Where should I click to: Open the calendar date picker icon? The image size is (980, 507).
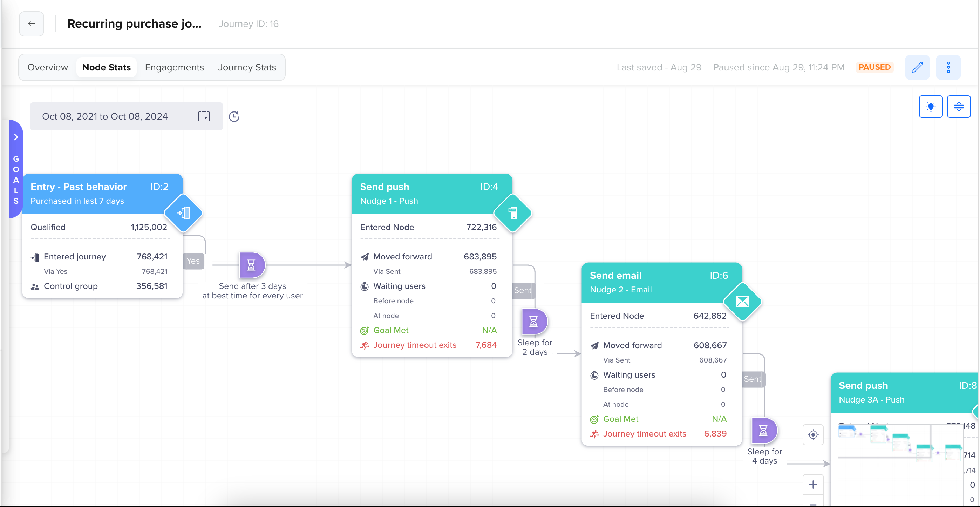click(x=204, y=116)
